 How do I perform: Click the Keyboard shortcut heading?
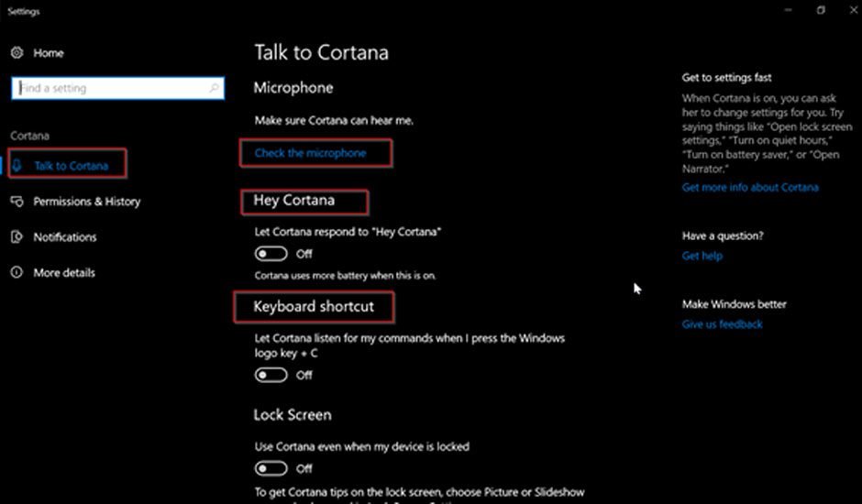click(x=314, y=306)
